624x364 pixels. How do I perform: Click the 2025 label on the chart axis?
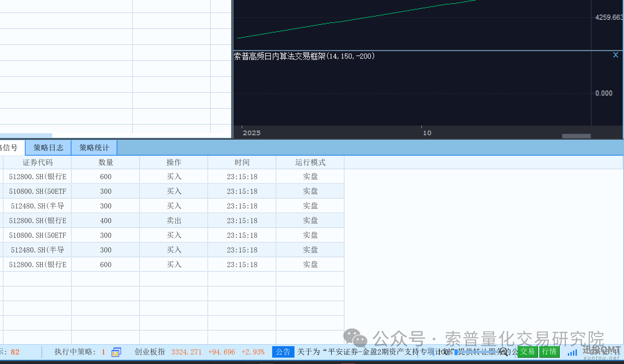[251, 133]
